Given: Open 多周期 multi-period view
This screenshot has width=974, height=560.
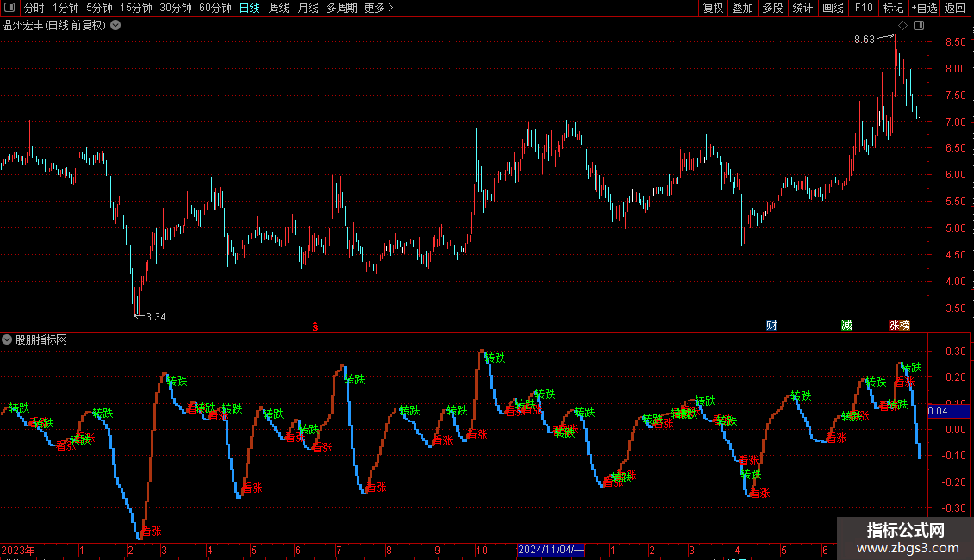Looking at the screenshot, I should [x=341, y=8].
